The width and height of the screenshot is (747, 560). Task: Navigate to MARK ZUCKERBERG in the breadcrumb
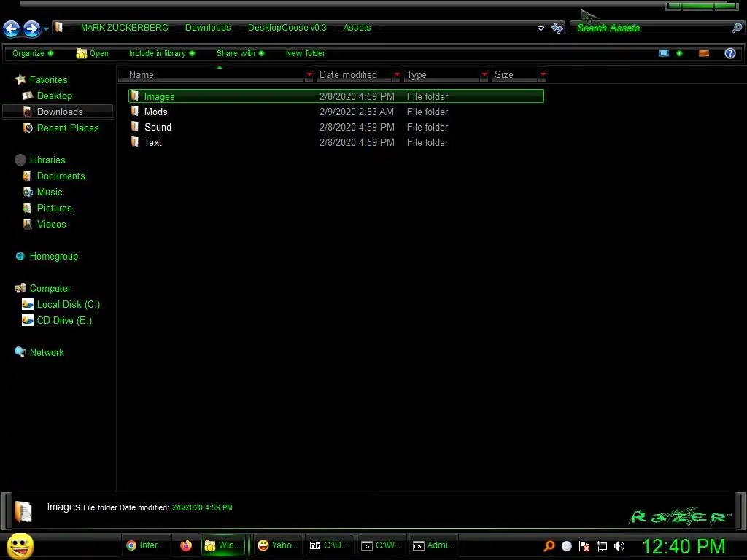coord(124,28)
